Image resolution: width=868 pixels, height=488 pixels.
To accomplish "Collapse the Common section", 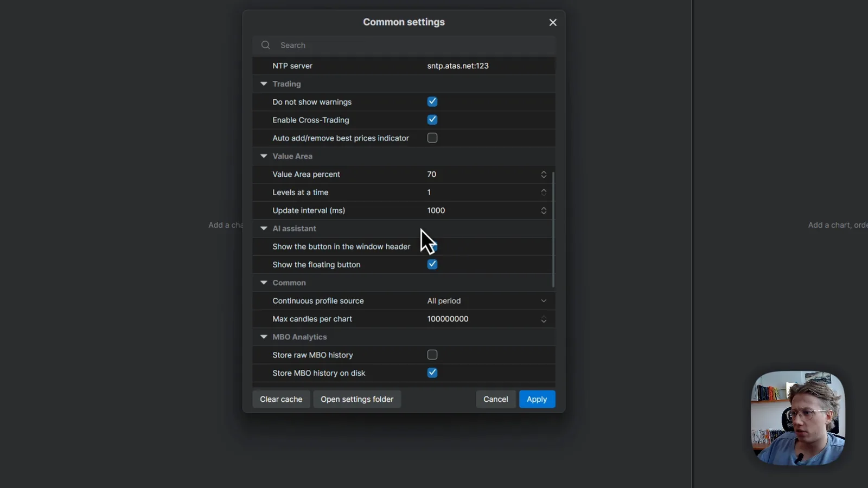I will [x=264, y=282].
